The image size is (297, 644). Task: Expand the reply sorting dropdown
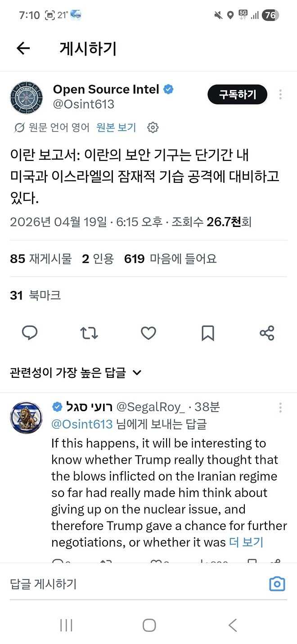(136, 372)
